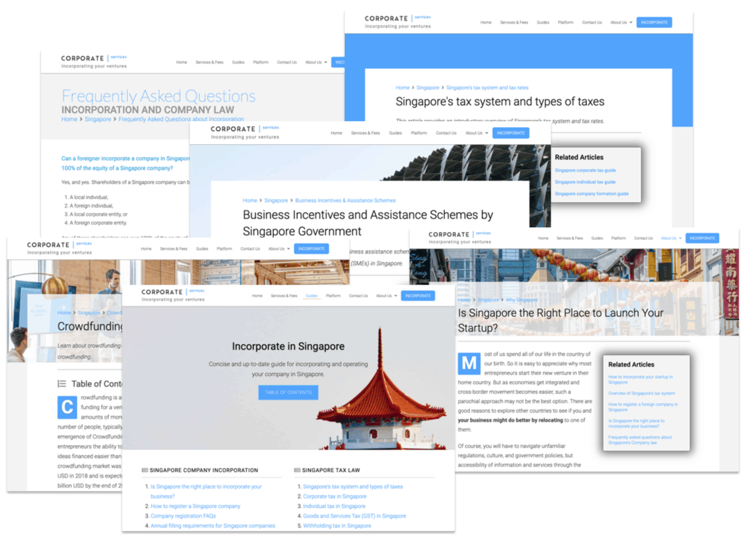Viewport: 756px width, 541px height.
Task: Click the Corporate Services logo on the Startup page
Action: 459,237
